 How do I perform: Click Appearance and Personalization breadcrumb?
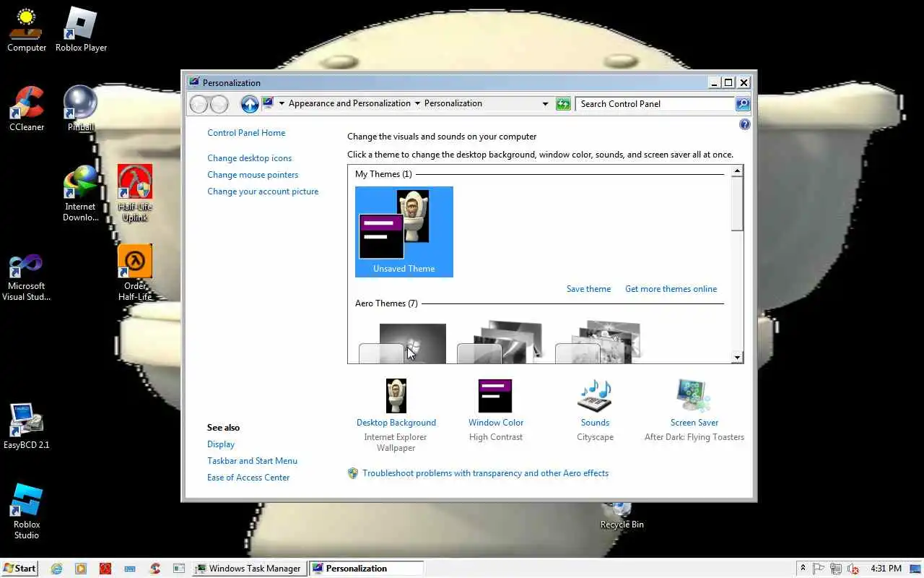coord(349,103)
